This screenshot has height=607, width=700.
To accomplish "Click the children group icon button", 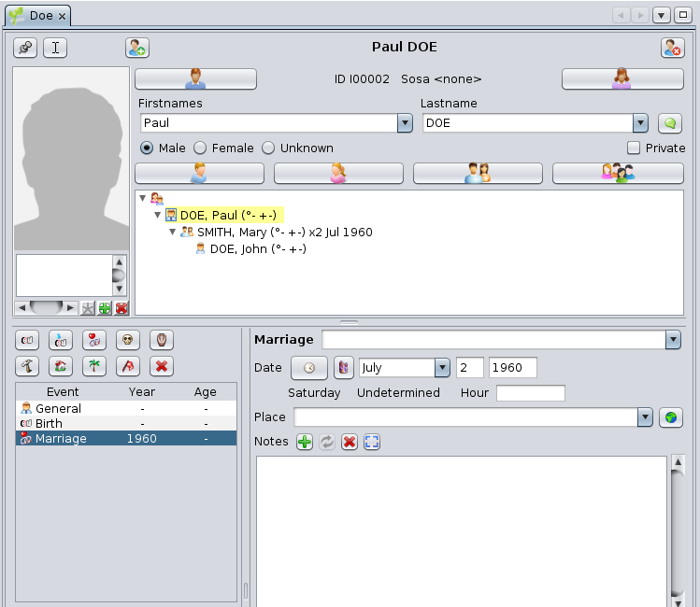I will pos(618,173).
